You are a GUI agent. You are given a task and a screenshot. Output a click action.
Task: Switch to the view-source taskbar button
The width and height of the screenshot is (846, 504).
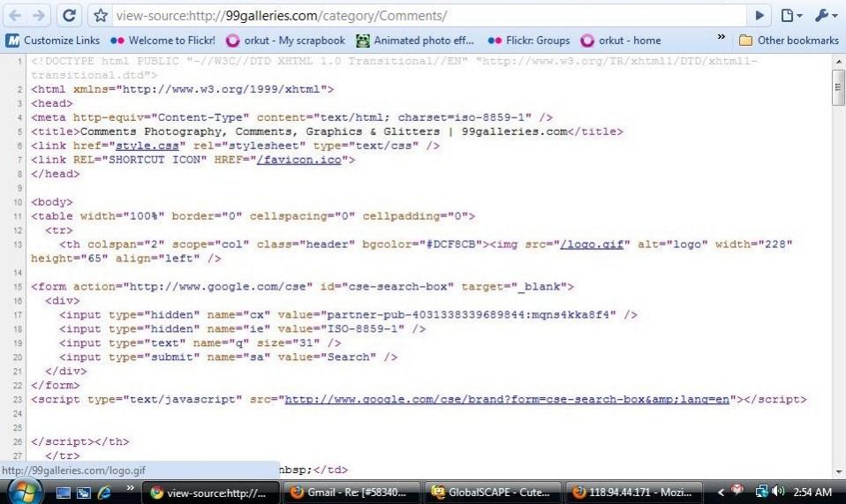(x=210, y=493)
